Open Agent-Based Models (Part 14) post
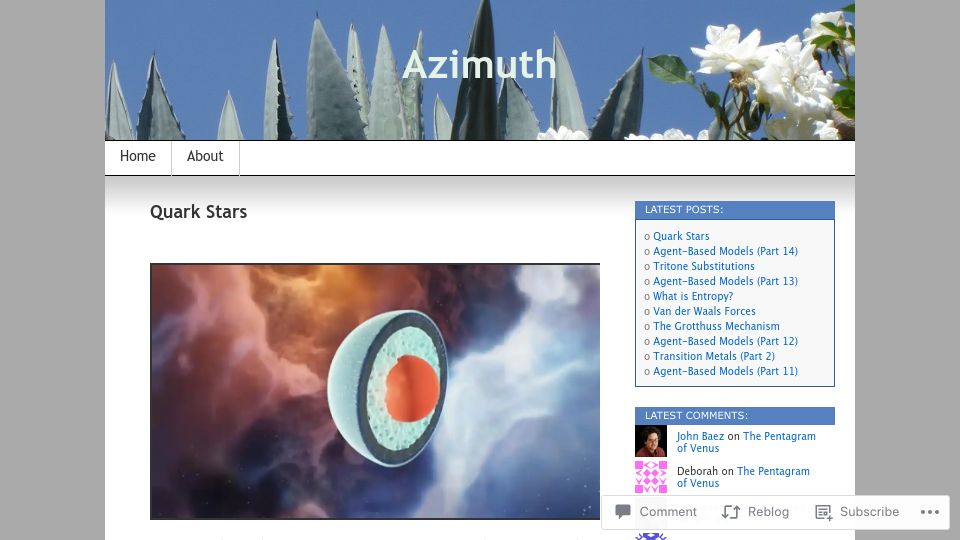The image size is (960, 540). pos(725,251)
